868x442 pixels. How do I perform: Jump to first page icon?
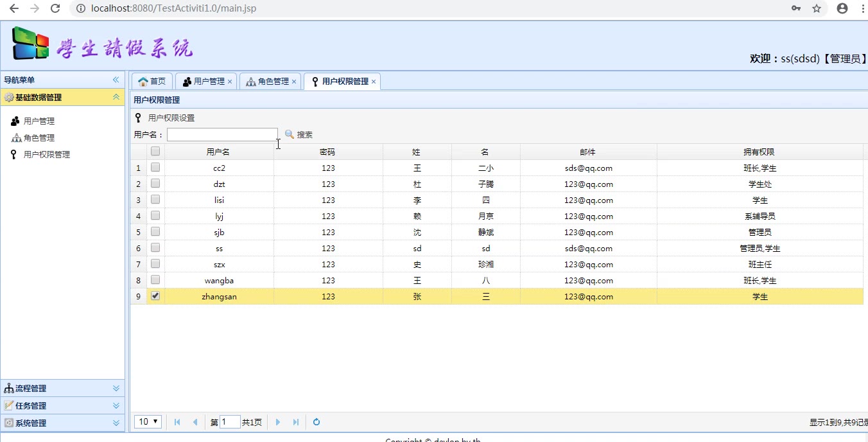[177, 422]
